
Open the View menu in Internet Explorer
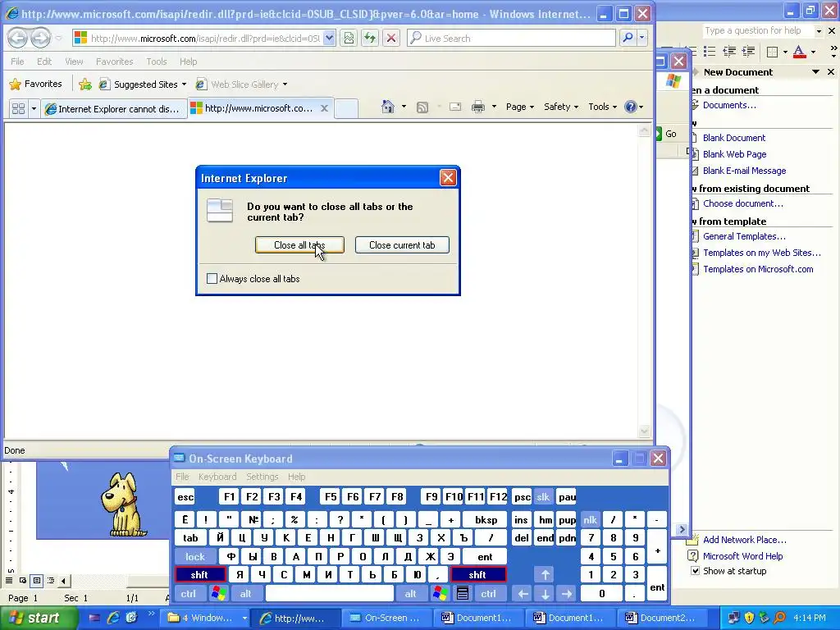click(74, 62)
